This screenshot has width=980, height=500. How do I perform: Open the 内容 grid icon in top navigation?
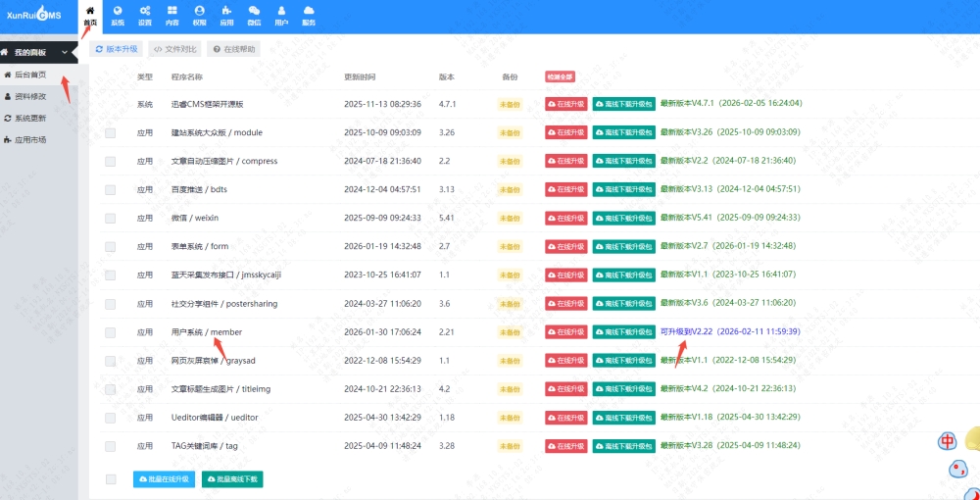[172, 14]
